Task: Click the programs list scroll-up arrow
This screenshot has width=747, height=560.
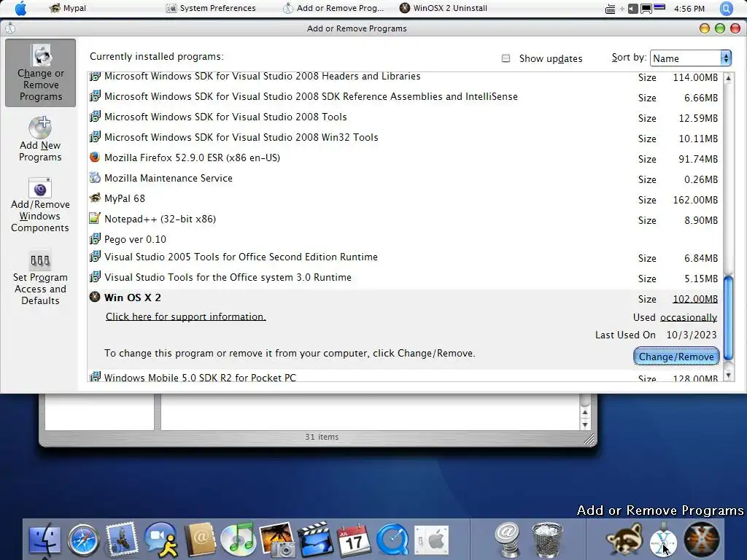Action: click(x=729, y=77)
